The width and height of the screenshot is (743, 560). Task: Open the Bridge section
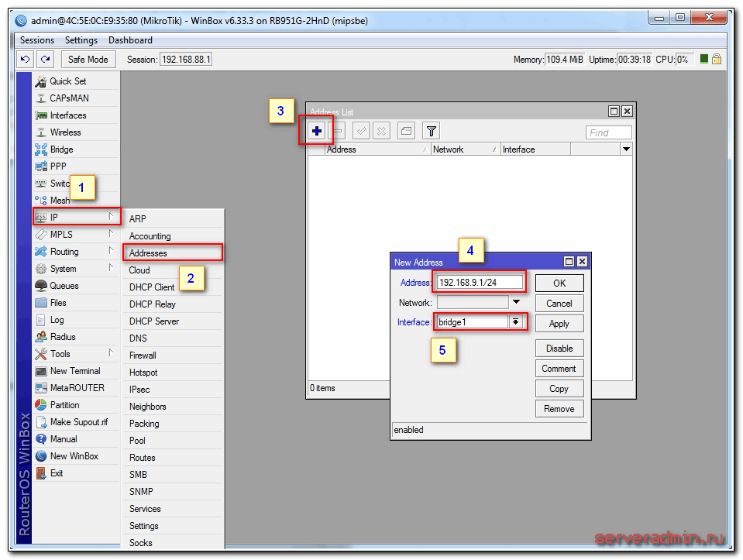[x=76, y=149]
